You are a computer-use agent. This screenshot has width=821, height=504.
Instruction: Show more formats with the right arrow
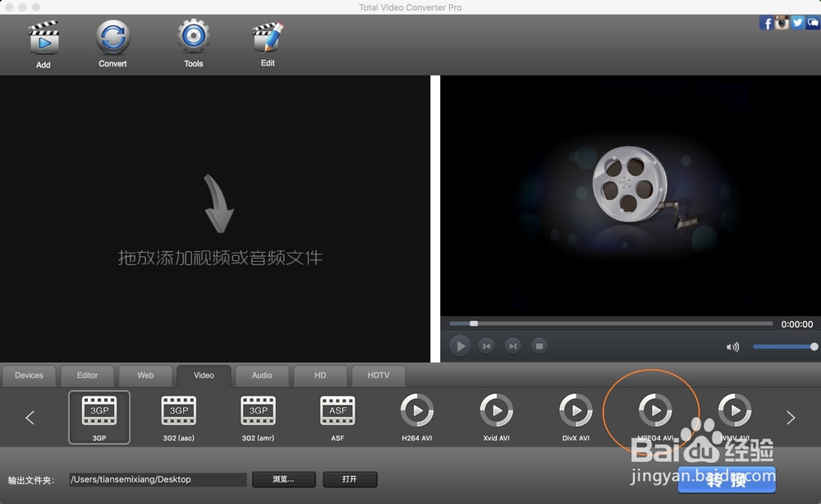point(791,418)
